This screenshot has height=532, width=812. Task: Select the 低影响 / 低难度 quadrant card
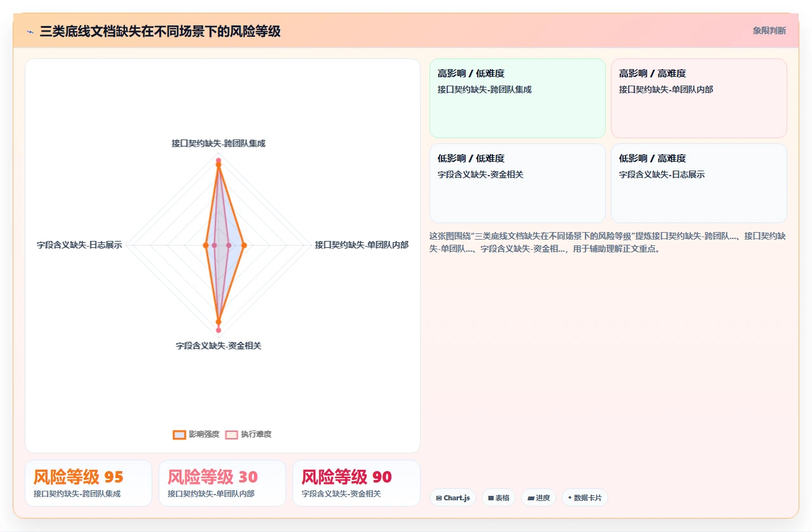(518, 183)
